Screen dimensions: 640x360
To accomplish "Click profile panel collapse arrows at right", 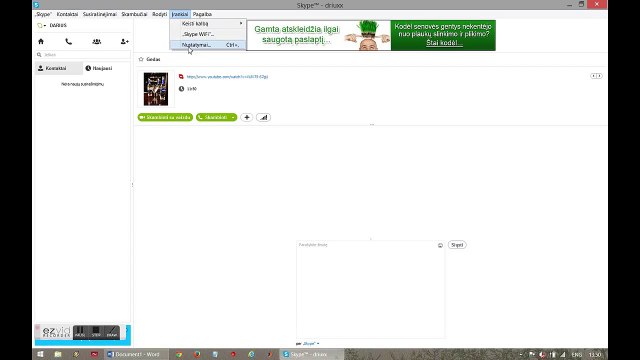I will pyautogui.click(x=596, y=76).
